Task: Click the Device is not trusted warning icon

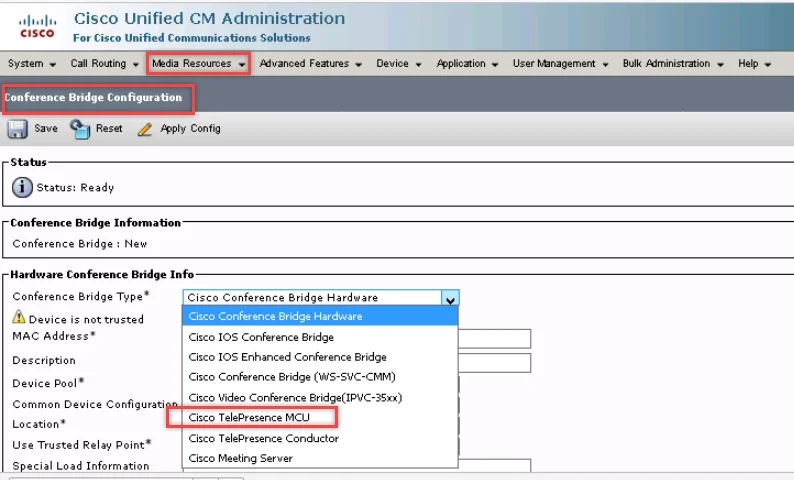Action: (x=19, y=317)
